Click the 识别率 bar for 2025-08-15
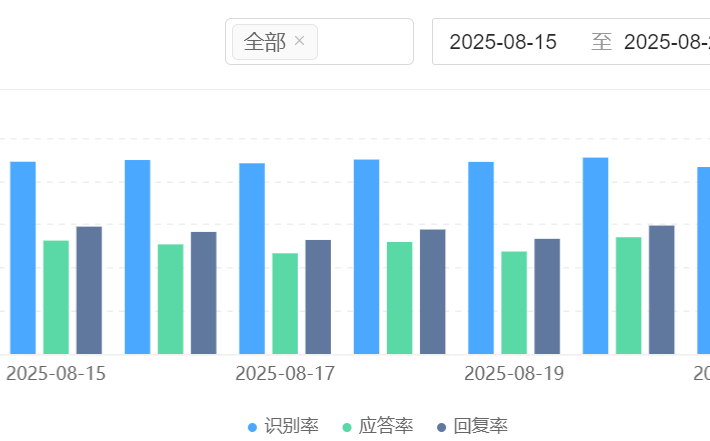The image size is (710, 441). click(x=23, y=257)
